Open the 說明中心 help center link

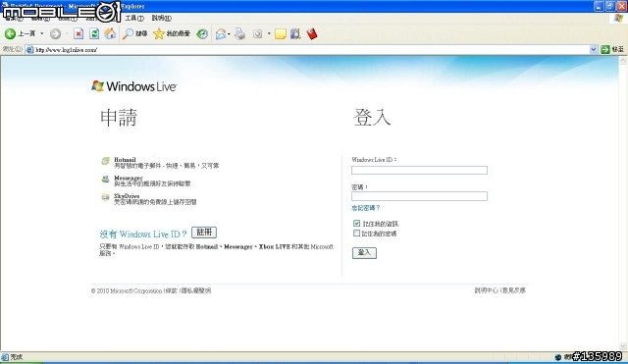[487, 290]
